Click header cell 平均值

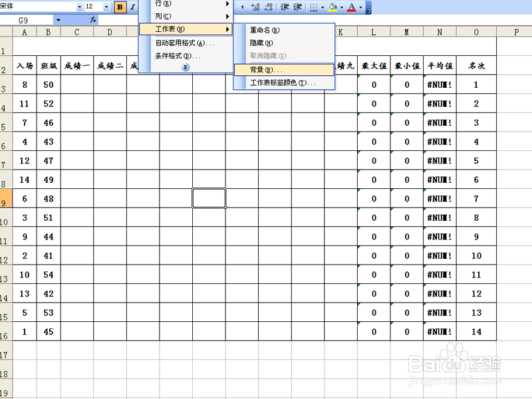coord(440,65)
